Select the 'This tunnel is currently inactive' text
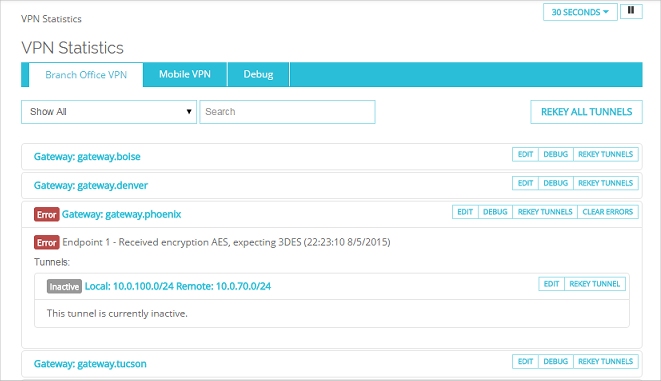Viewport: 661px width, 381px height. (117, 314)
